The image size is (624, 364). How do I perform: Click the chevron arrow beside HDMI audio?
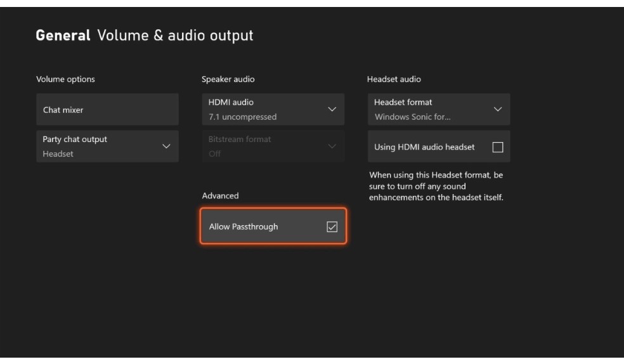[x=332, y=110]
